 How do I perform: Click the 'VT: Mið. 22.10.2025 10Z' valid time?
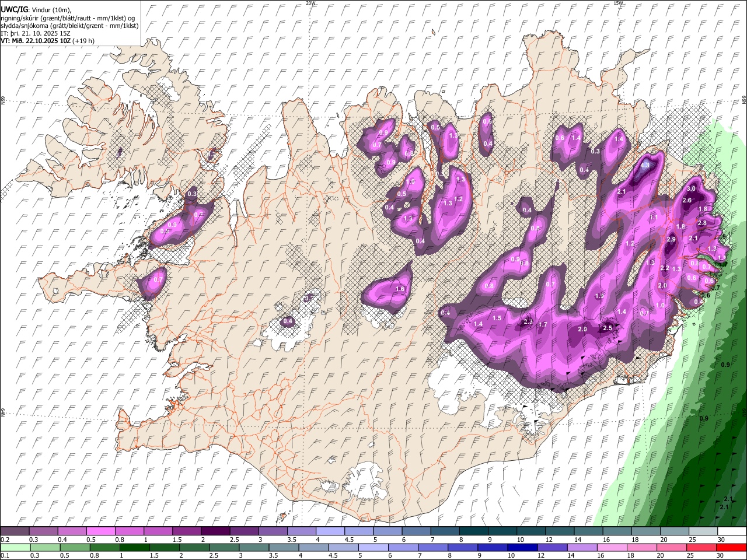(35, 41)
